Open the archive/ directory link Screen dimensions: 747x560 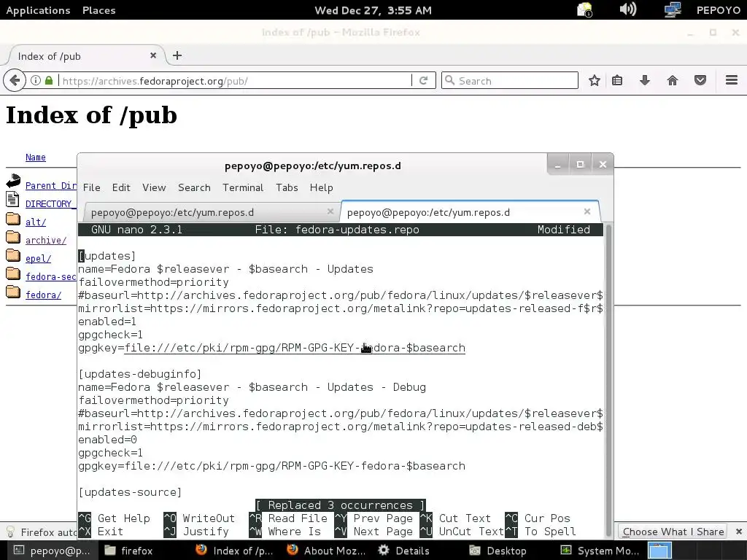(46, 240)
